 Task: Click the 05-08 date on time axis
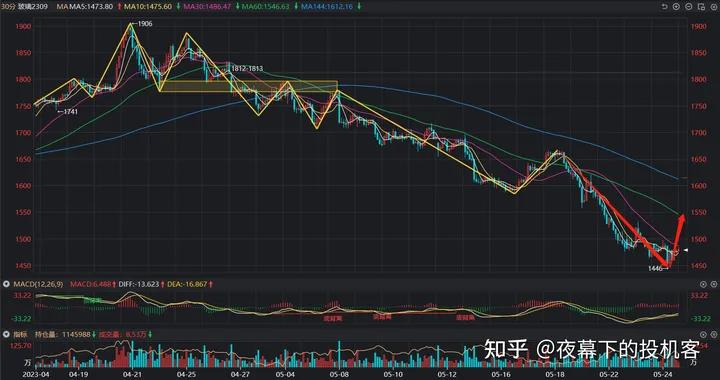pos(339,374)
